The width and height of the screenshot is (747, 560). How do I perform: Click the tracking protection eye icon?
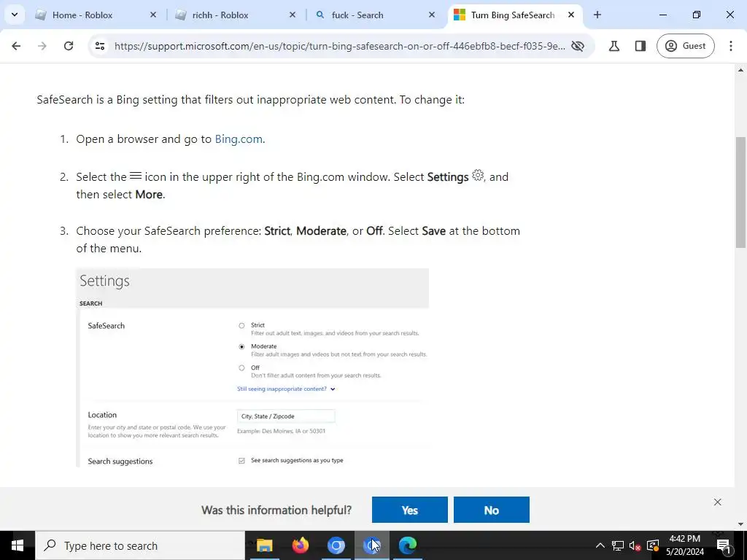pos(578,46)
